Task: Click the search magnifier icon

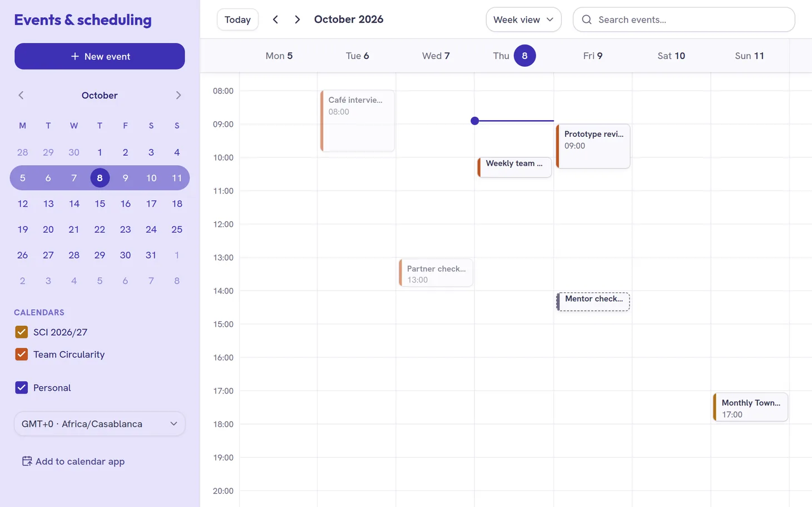Action: click(587, 19)
